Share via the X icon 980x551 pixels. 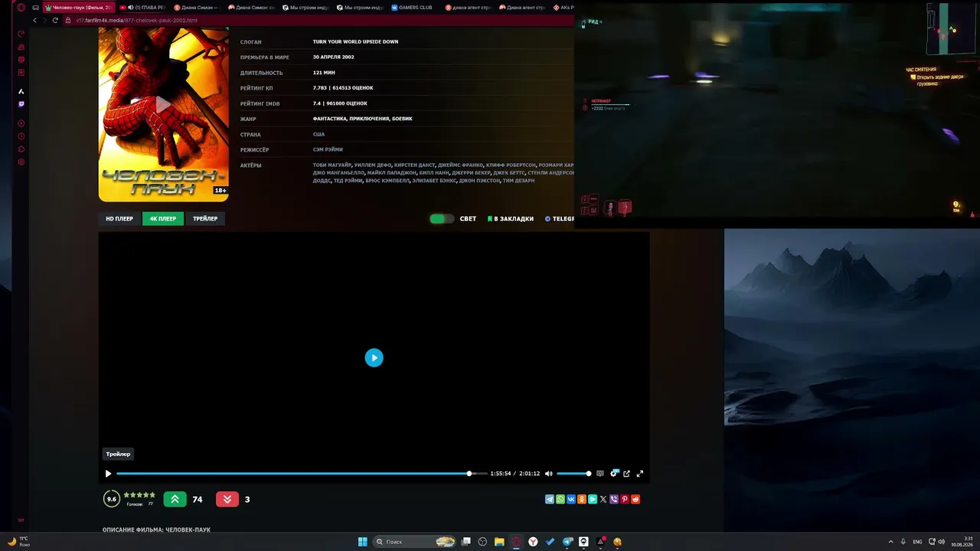(x=603, y=499)
